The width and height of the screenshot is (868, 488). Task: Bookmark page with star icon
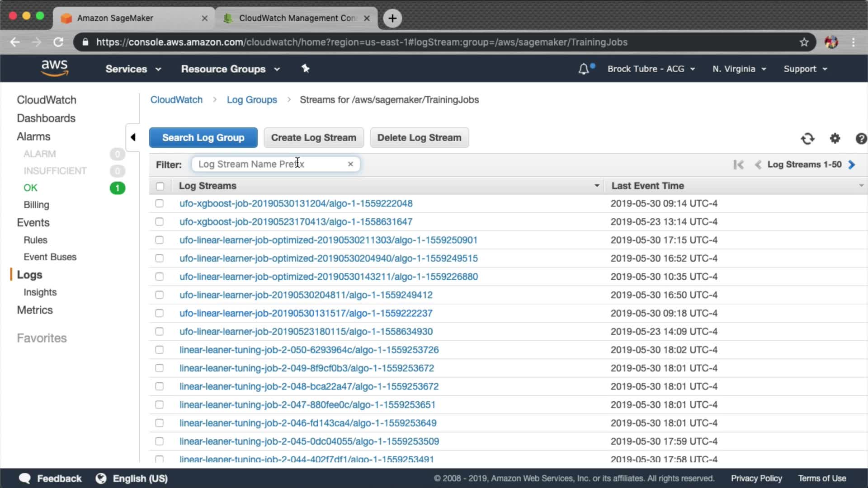click(x=804, y=42)
